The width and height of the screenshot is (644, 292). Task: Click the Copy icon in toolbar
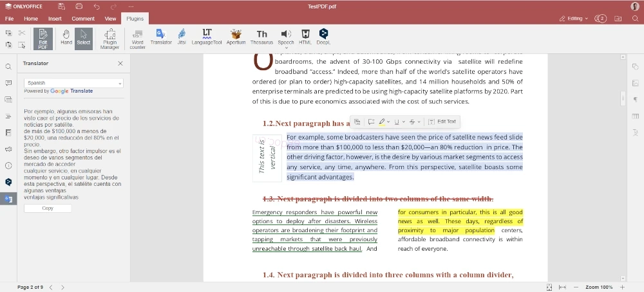tap(8, 33)
